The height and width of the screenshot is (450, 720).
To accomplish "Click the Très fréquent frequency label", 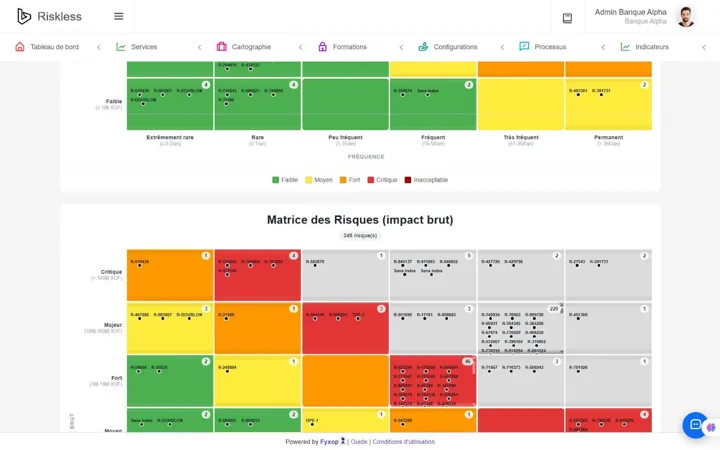I will click(521, 137).
